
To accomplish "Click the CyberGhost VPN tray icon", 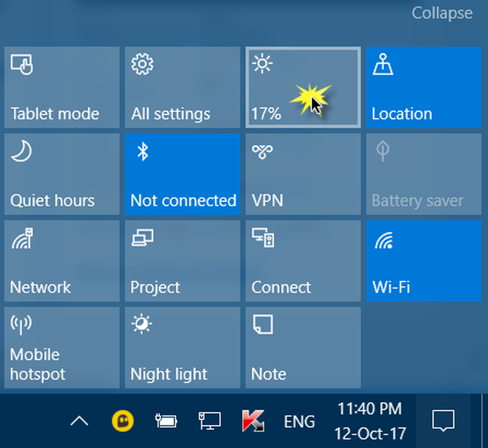I will (122, 421).
